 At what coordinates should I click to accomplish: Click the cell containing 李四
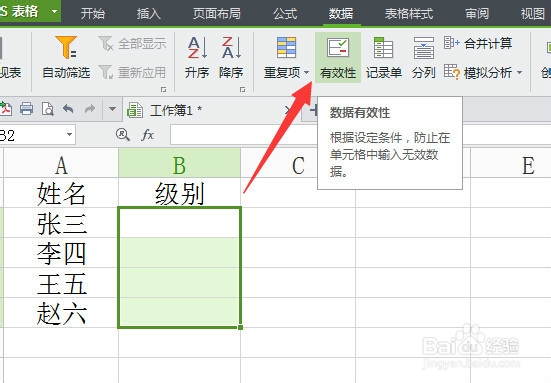[x=61, y=253]
